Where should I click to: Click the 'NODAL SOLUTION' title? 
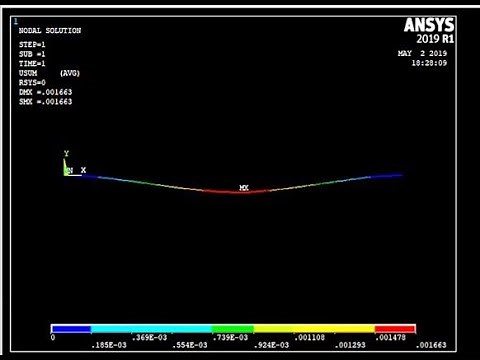(x=50, y=31)
